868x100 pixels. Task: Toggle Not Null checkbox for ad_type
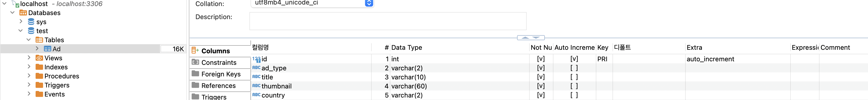[541, 68]
